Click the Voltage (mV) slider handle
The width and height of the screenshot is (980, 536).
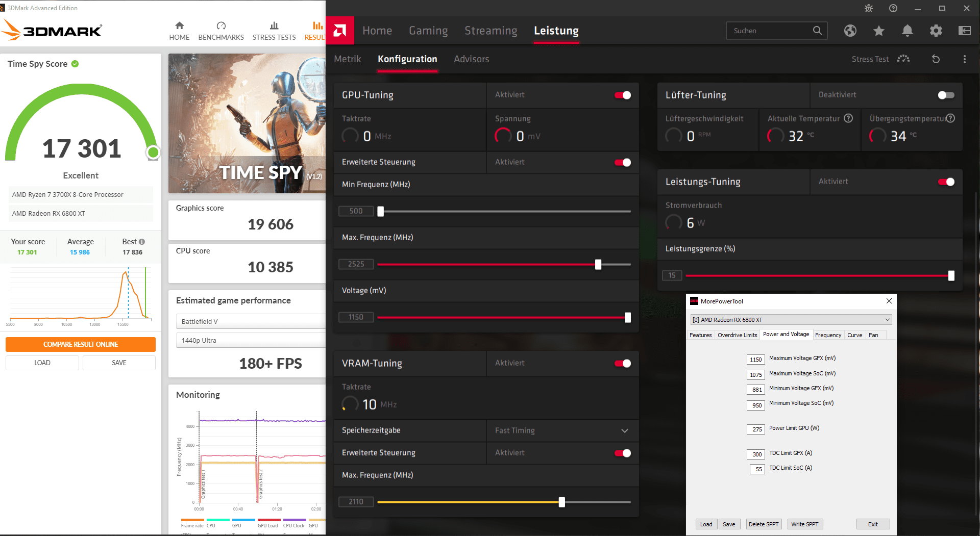click(x=628, y=318)
